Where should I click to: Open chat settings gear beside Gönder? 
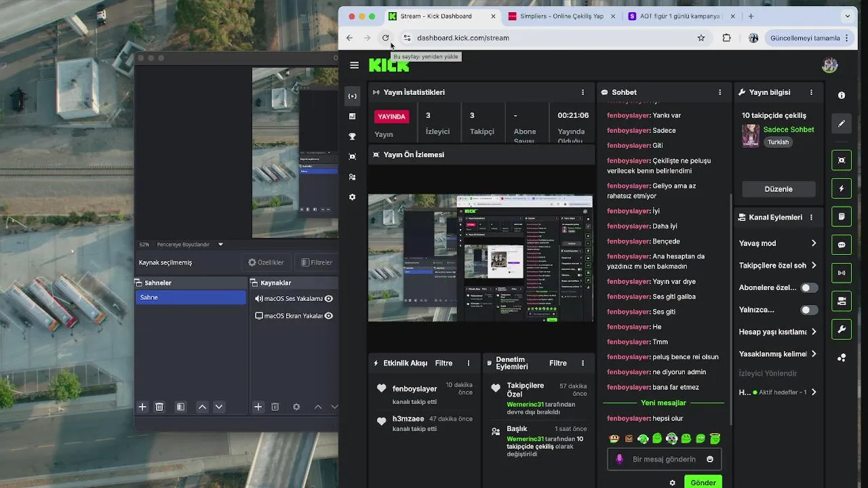[672, 483]
